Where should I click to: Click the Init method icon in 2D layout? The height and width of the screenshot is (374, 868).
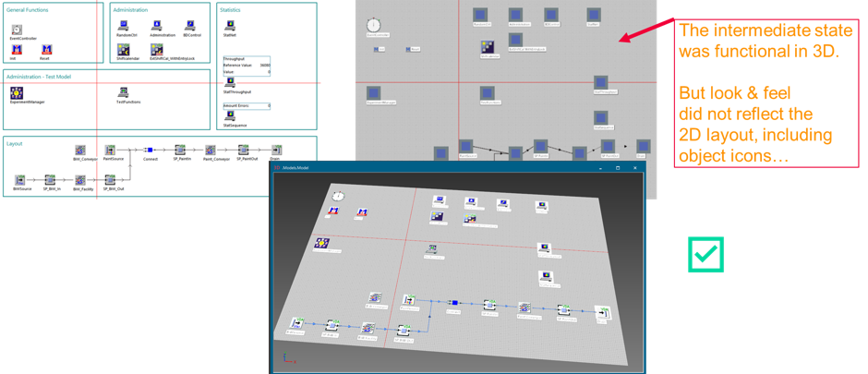[x=16, y=50]
